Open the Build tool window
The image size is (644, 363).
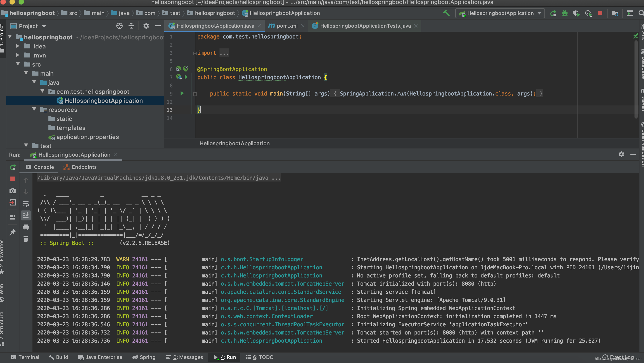tap(58, 357)
